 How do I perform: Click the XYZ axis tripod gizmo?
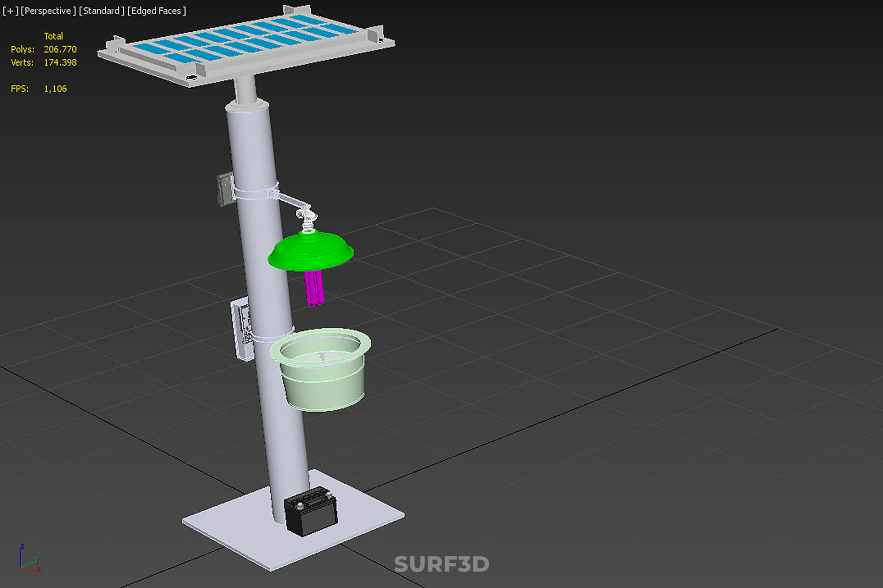29,559
